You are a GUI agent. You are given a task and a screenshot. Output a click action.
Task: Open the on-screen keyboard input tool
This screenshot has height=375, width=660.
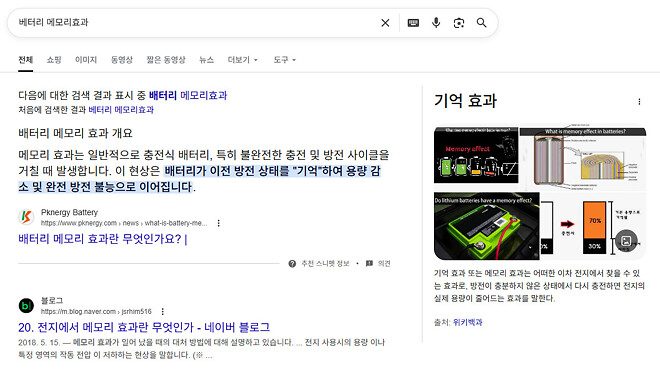click(x=413, y=23)
